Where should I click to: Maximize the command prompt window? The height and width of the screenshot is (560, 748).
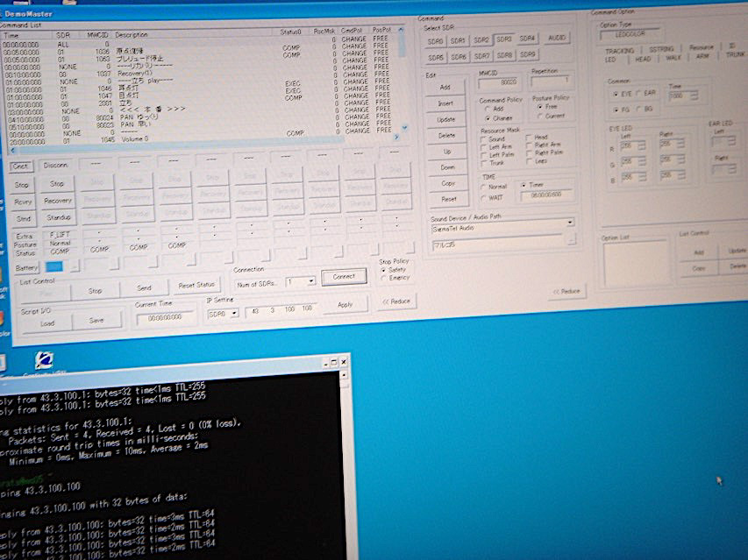334,363
